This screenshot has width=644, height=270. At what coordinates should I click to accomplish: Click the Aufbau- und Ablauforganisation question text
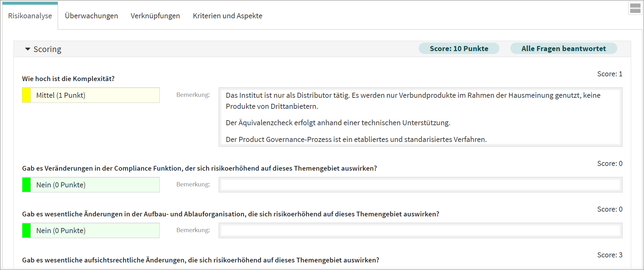231,214
